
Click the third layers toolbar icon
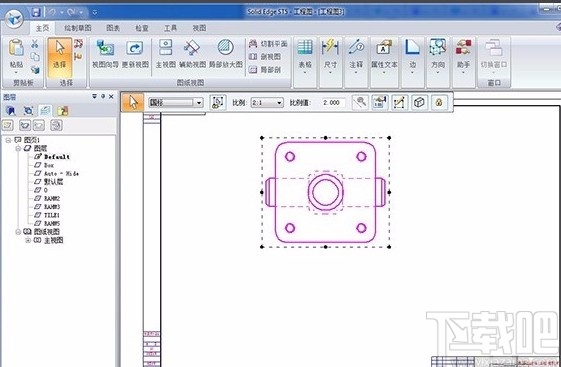39,125
